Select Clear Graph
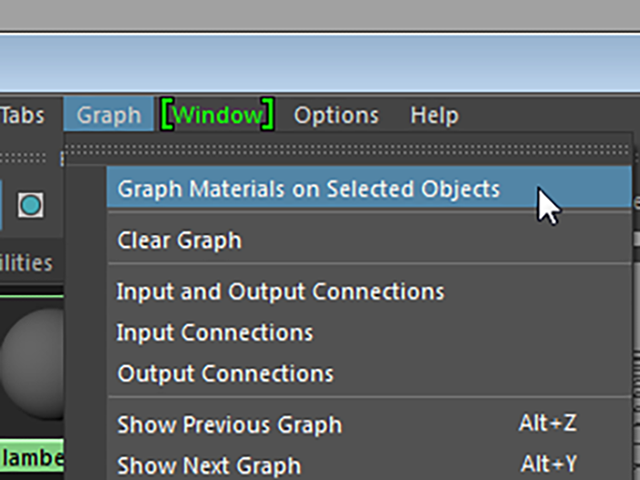 [x=369, y=240]
